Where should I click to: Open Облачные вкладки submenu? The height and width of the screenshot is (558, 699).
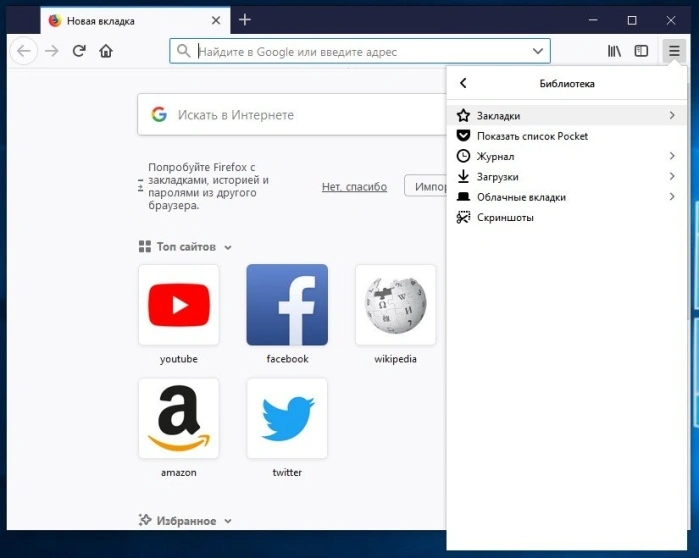coord(566,197)
